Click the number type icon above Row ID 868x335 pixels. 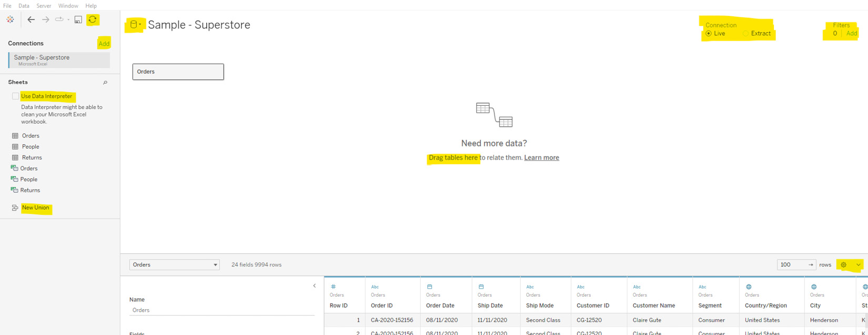coord(333,287)
